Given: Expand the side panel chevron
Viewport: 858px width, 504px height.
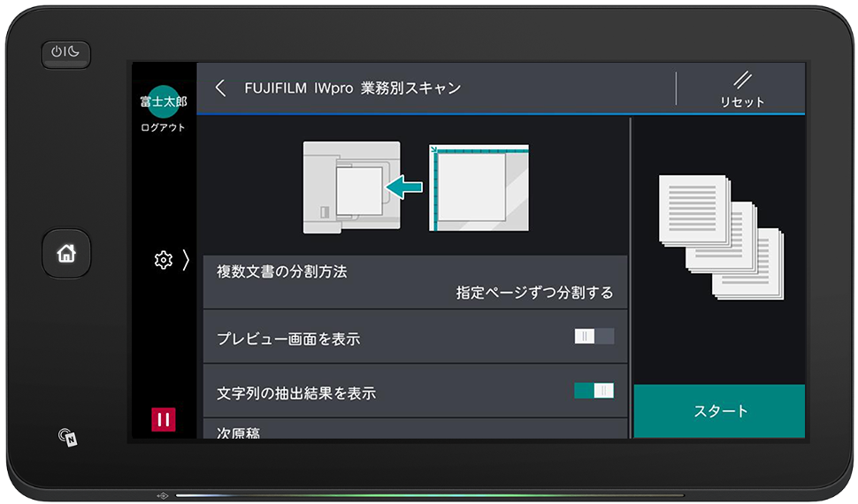Looking at the screenshot, I should (186, 260).
